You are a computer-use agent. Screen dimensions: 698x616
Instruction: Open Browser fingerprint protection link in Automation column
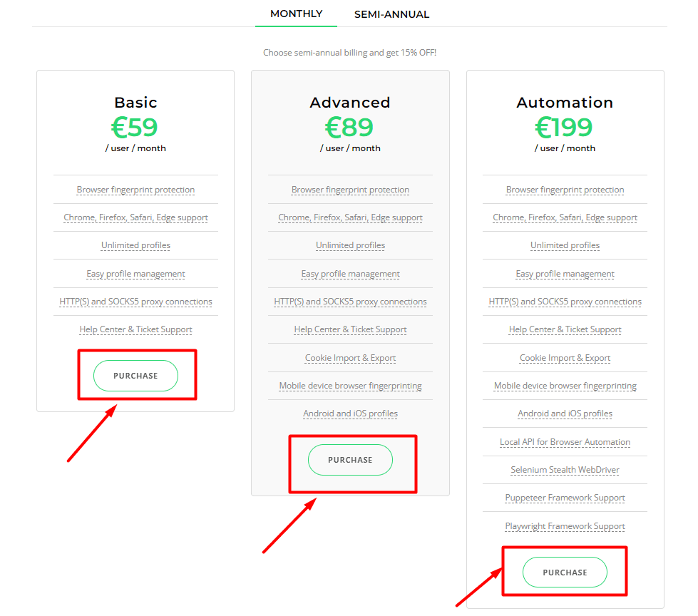pyautogui.click(x=565, y=190)
